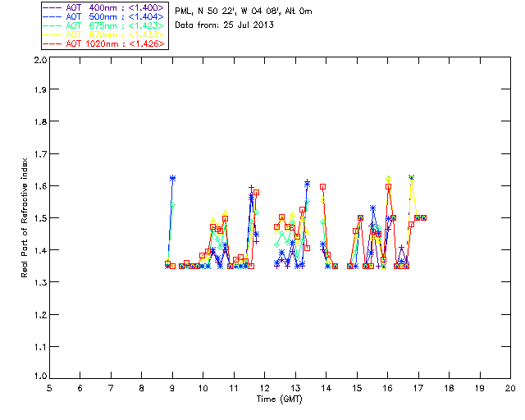
Task: Click the red dashed line sample in legend
Action: pos(52,43)
